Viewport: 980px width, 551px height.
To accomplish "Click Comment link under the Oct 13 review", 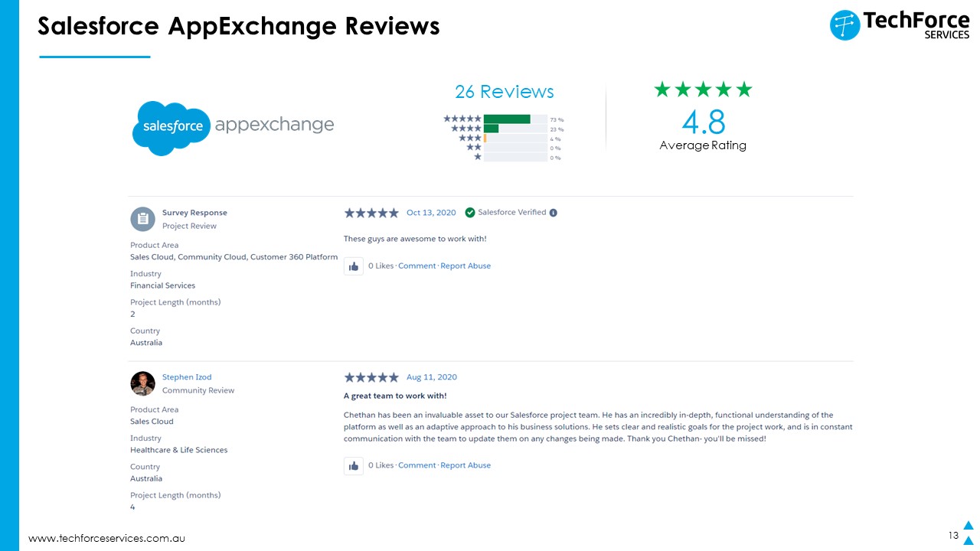I will pos(417,266).
